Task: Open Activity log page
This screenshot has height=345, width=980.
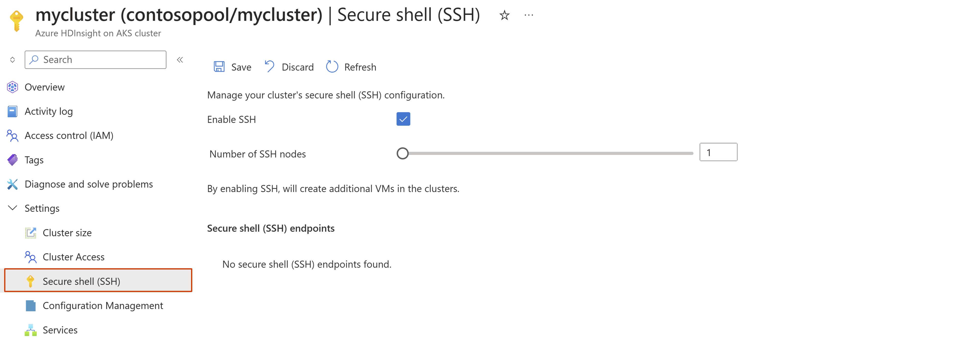Action: point(49,112)
